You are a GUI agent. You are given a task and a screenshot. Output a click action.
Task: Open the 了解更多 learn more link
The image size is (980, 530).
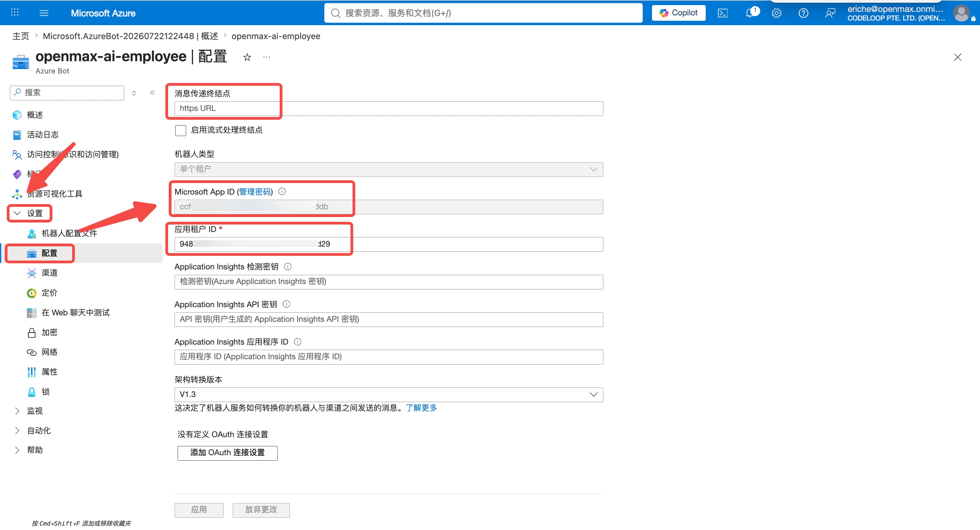click(x=421, y=408)
